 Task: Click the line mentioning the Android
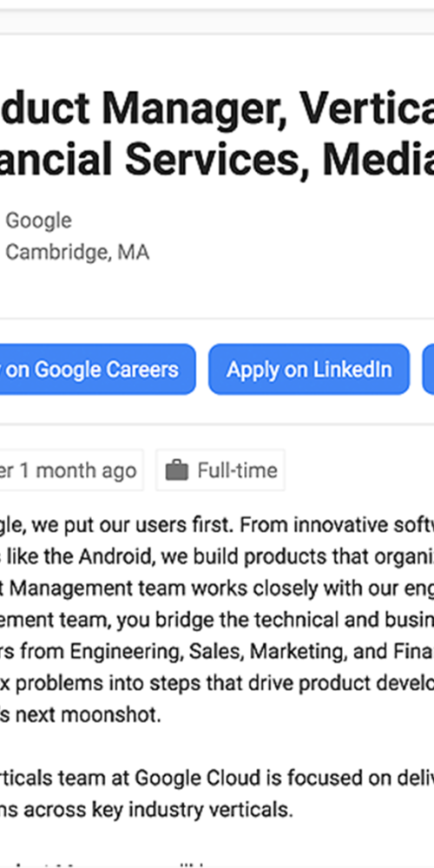(x=217, y=556)
